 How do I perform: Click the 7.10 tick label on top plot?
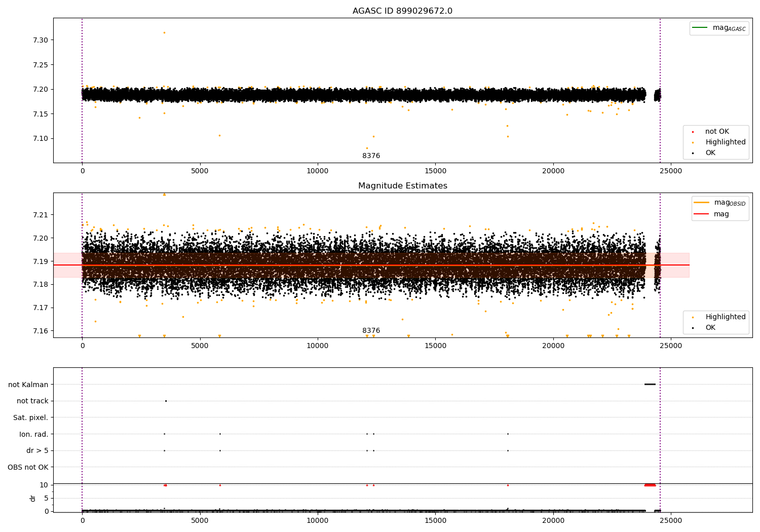(40, 138)
